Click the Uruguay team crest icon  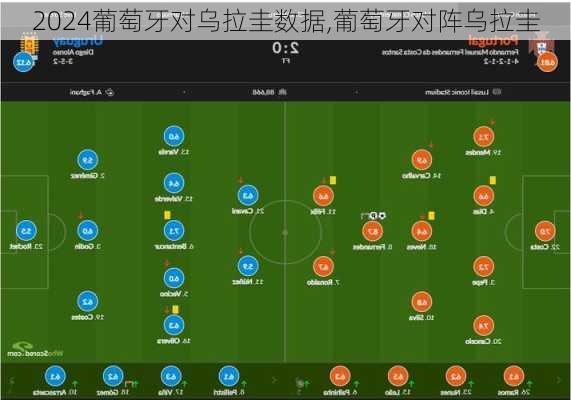coord(29,47)
